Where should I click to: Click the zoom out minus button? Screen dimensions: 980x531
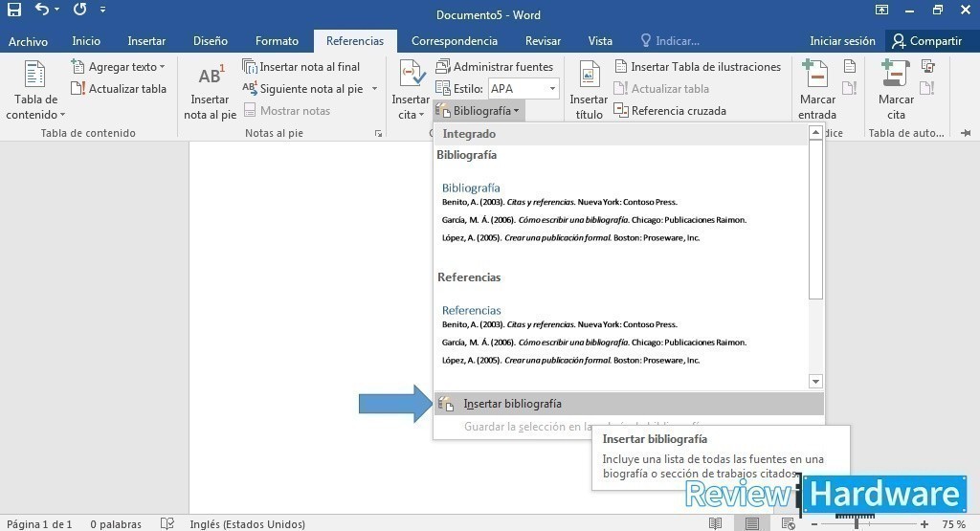814,524
